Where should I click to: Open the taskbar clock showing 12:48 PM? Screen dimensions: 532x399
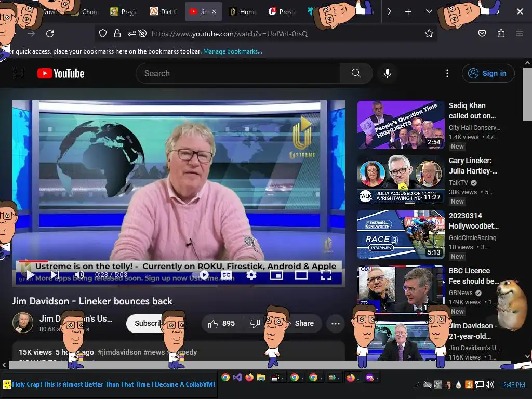click(513, 385)
